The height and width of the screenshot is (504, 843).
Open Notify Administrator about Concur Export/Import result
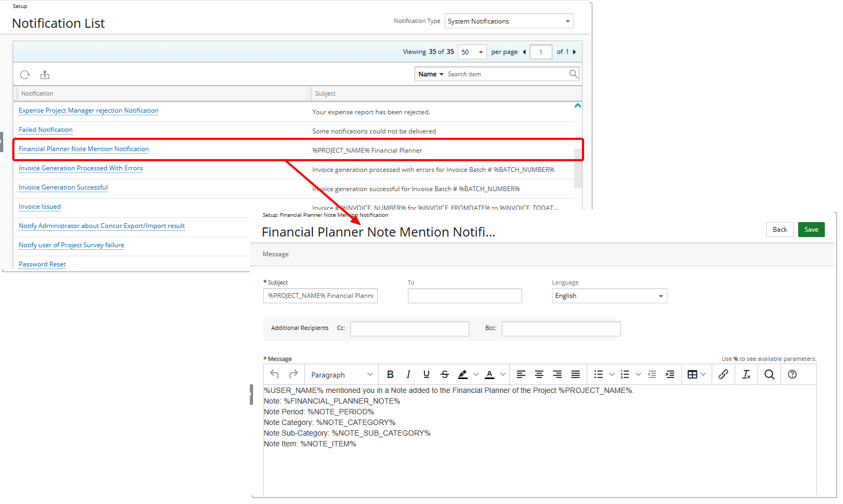101,226
